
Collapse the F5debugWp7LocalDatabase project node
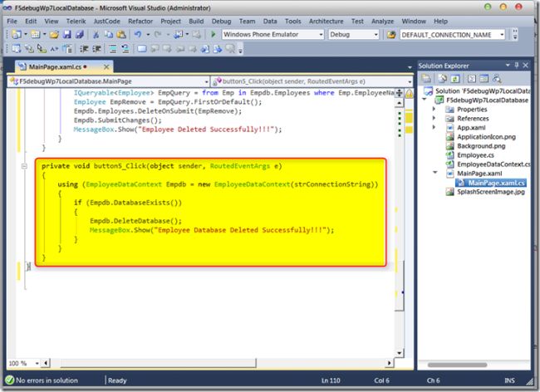coord(425,100)
